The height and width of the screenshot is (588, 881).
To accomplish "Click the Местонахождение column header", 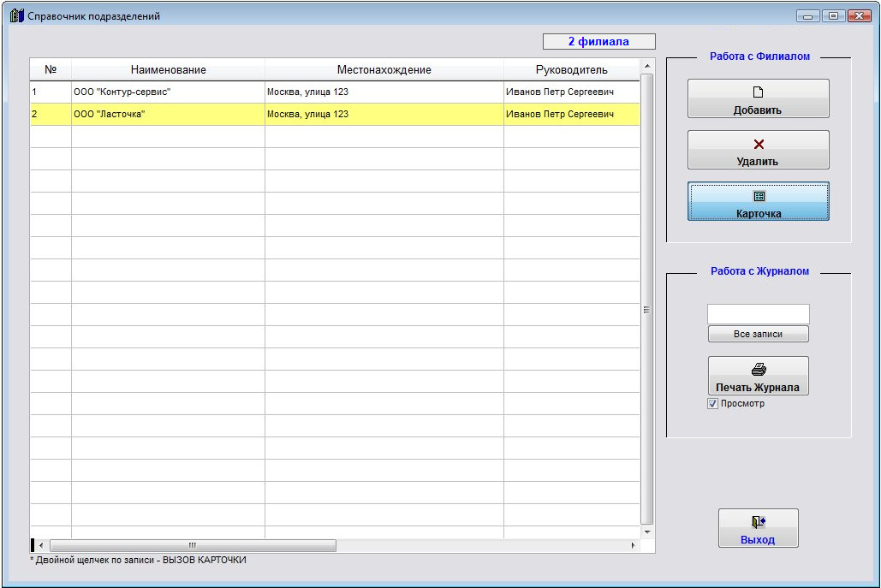I will click(x=384, y=69).
